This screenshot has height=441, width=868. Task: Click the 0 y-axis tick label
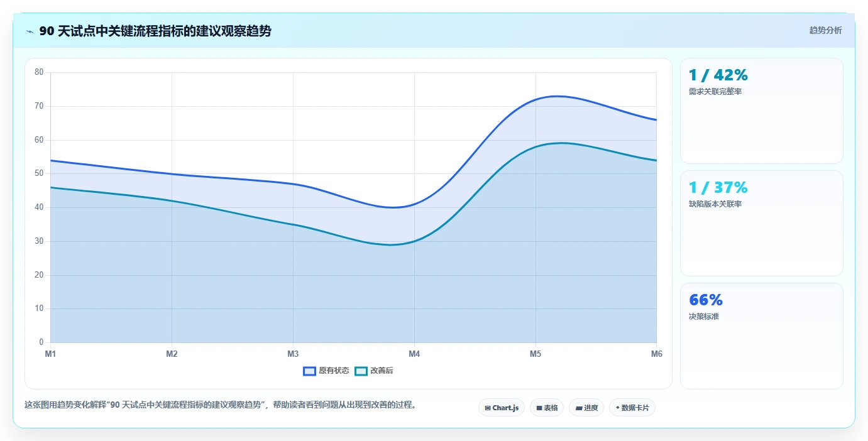pos(41,342)
